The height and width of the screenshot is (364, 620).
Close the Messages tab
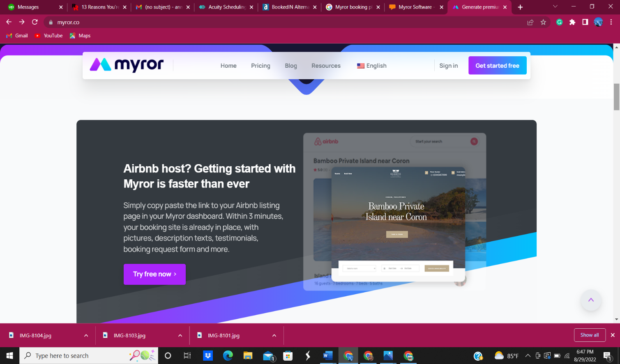[x=61, y=7]
